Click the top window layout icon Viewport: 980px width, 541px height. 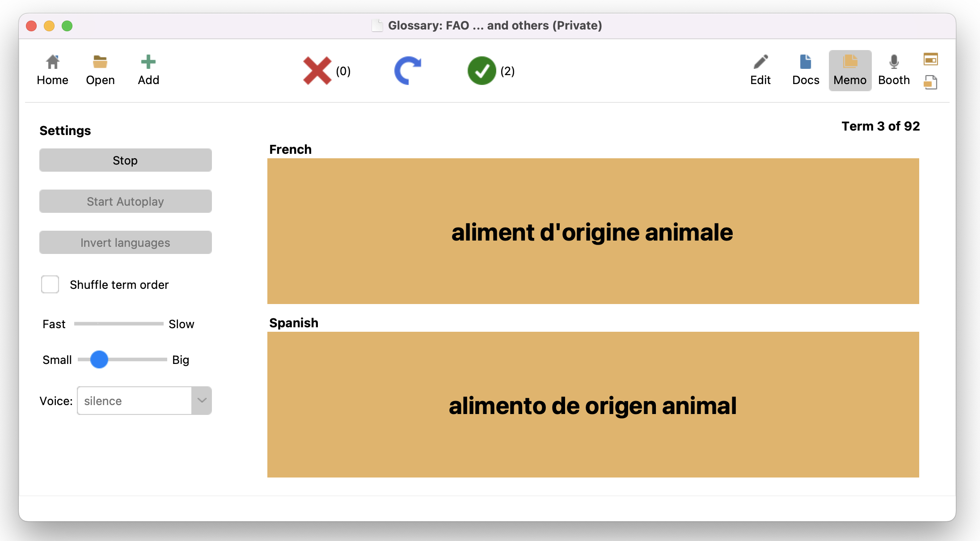coord(930,59)
